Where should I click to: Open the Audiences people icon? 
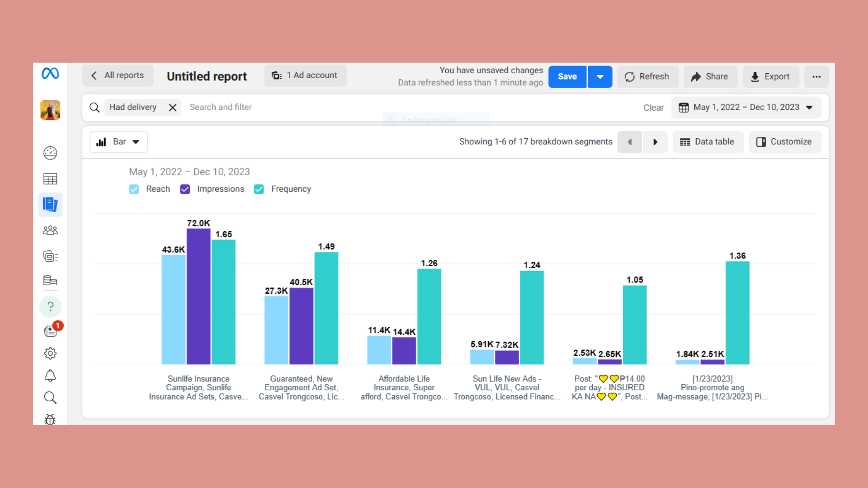tap(50, 230)
